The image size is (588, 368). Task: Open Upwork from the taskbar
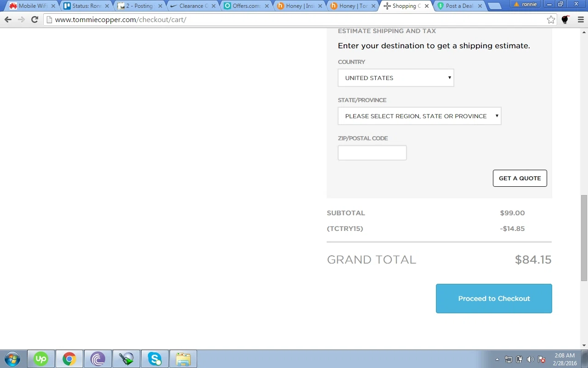[41, 359]
